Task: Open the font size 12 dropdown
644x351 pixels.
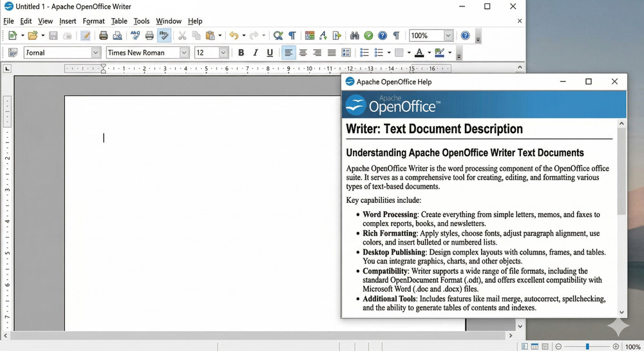Action: [223, 53]
